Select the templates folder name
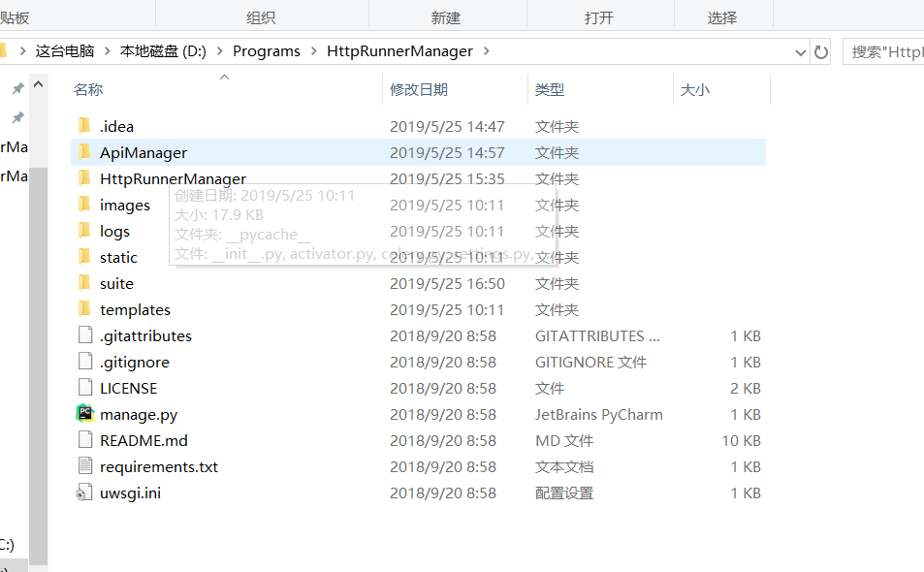This screenshot has height=572, width=924. click(x=135, y=310)
